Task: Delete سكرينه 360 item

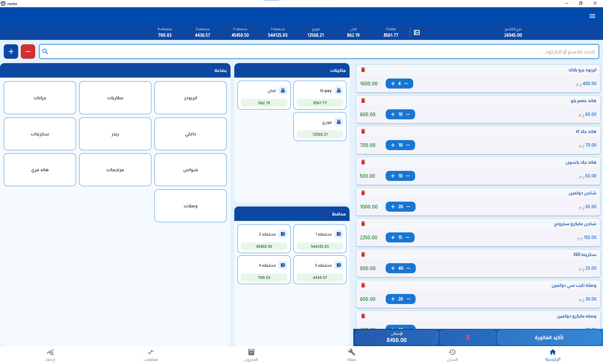Action: click(363, 254)
